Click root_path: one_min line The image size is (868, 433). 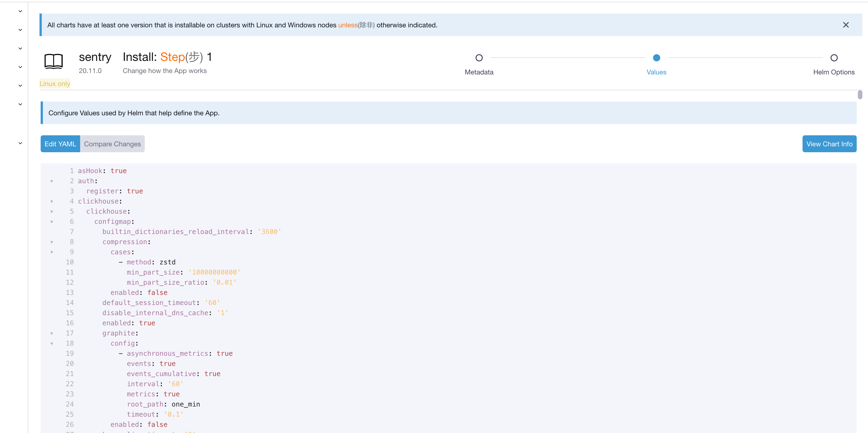[163, 404]
